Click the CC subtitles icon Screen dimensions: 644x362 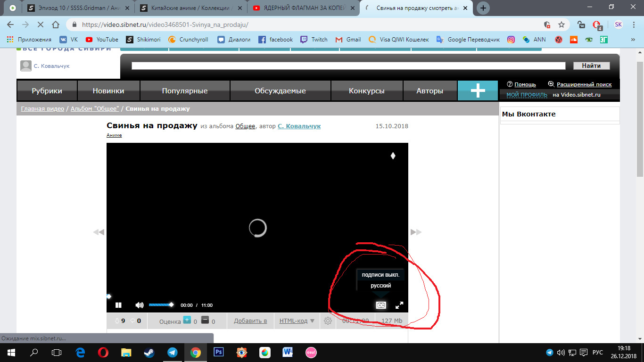coord(380,305)
